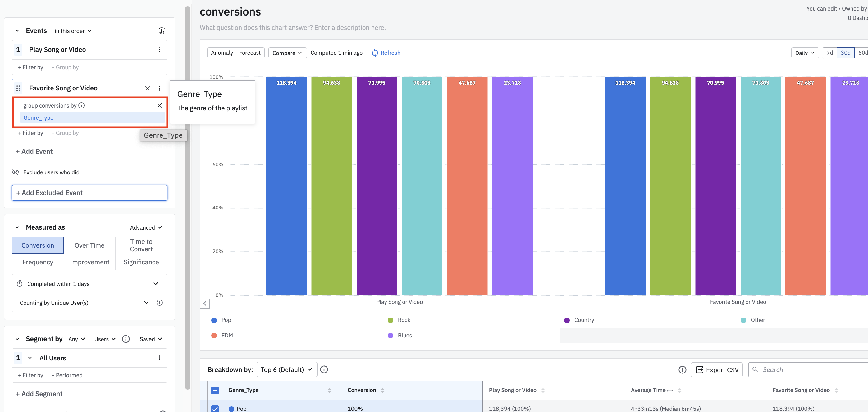Remove the Favorite Song or Video event
The image size is (868, 412).
(147, 88)
